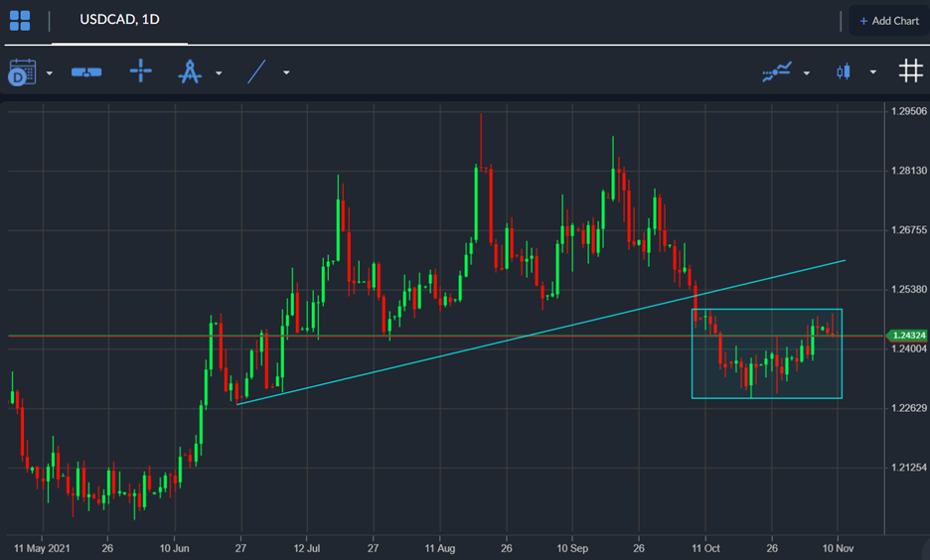Expand the line tool dropdown arrow

click(286, 72)
